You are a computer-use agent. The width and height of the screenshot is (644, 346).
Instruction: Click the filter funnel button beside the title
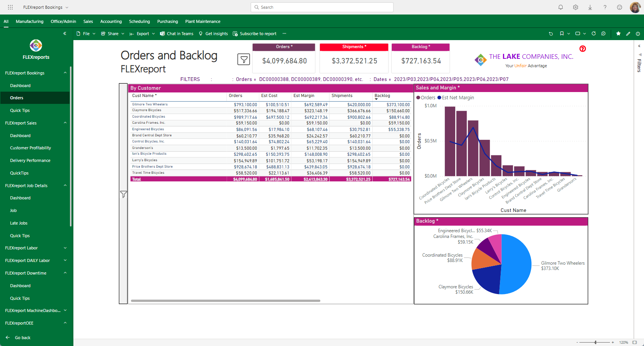[x=244, y=59]
